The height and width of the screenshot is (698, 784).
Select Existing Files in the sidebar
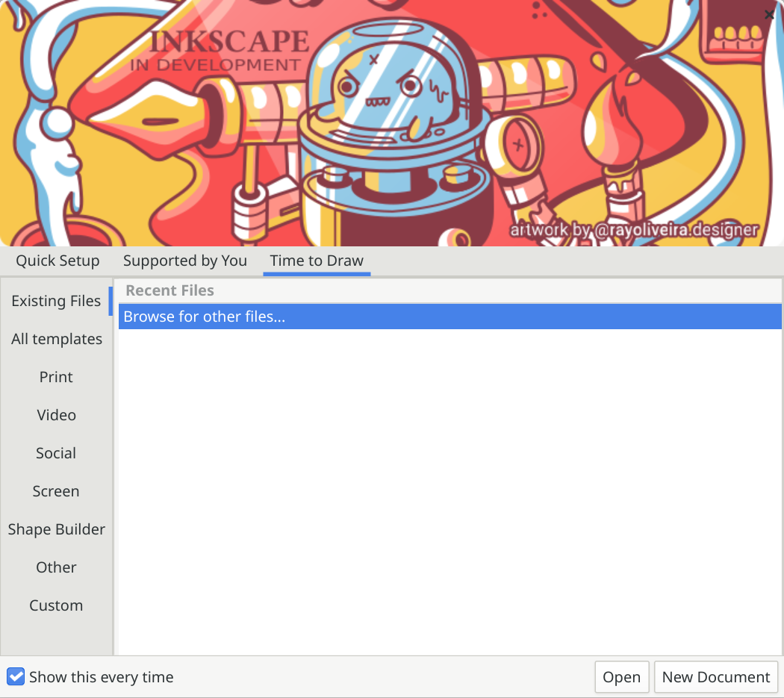click(x=56, y=301)
